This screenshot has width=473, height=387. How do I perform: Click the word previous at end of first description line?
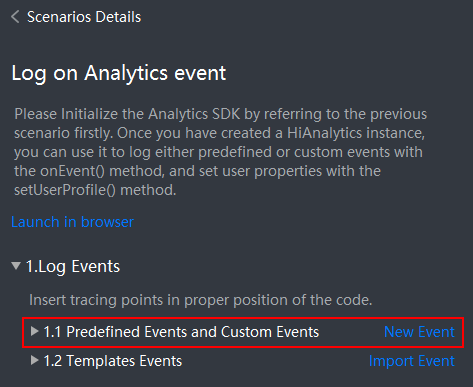[x=398, y=114]
